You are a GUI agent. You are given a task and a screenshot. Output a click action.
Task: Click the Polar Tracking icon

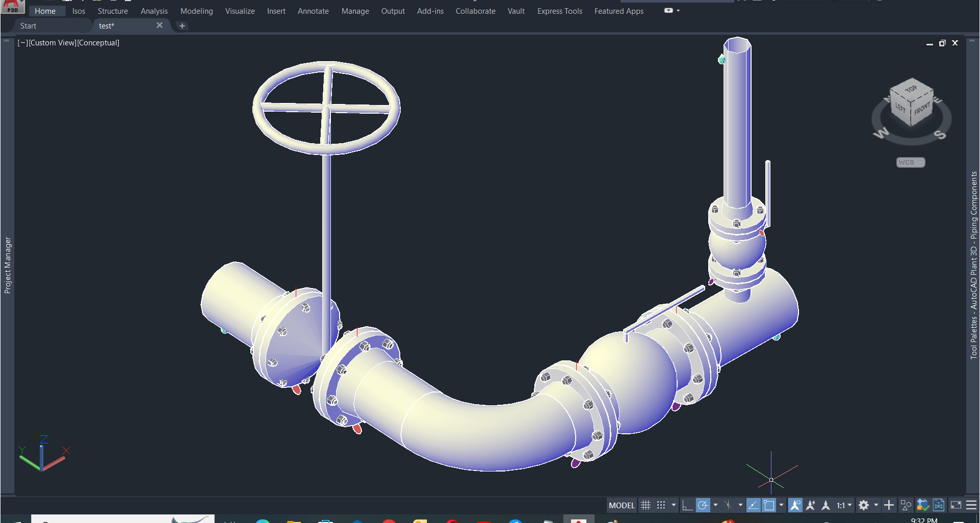point(703,505)
